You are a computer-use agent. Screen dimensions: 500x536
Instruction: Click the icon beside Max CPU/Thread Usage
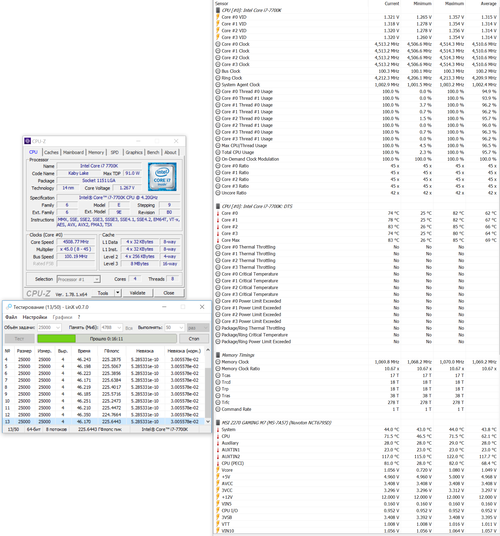pos(218,145)
